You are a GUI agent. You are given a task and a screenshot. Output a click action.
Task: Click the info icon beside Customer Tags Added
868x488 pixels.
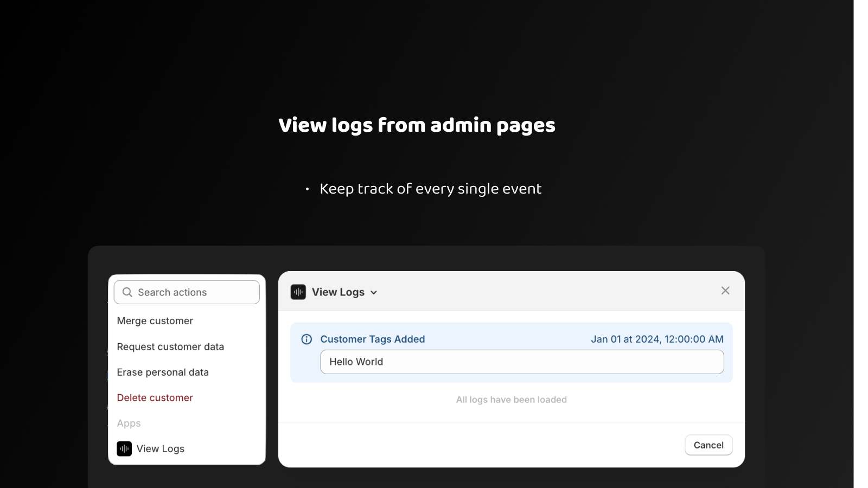click(x=306, y=339)
